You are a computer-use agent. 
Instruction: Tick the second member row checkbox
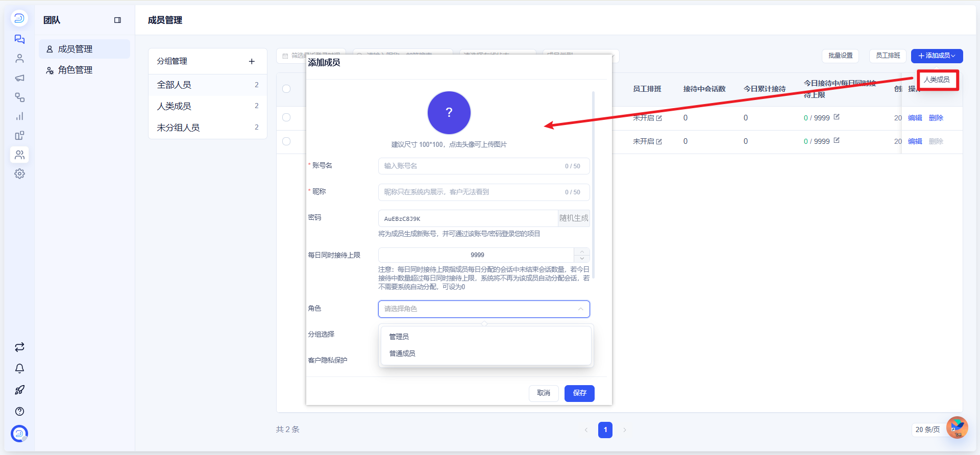tap(286, 141)
